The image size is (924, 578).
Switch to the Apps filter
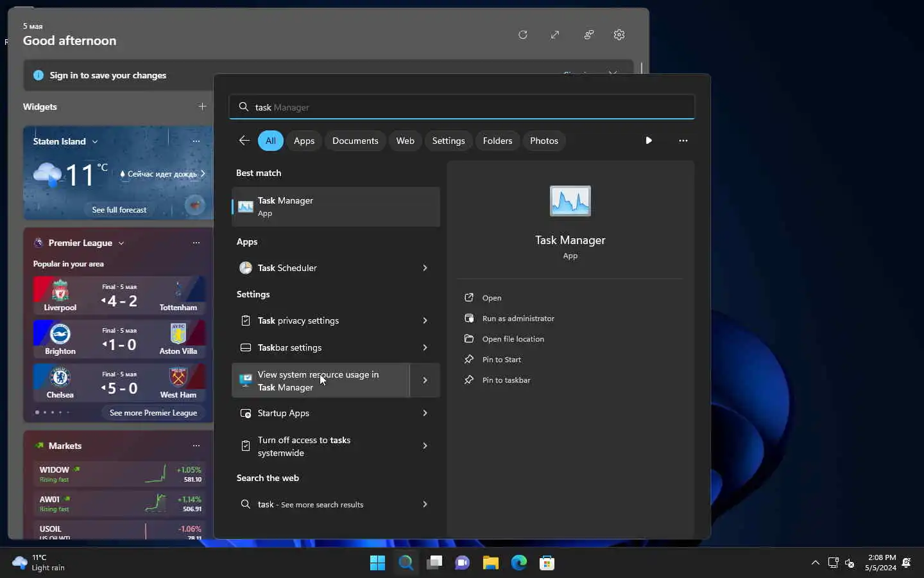click(x=304, y=141)
